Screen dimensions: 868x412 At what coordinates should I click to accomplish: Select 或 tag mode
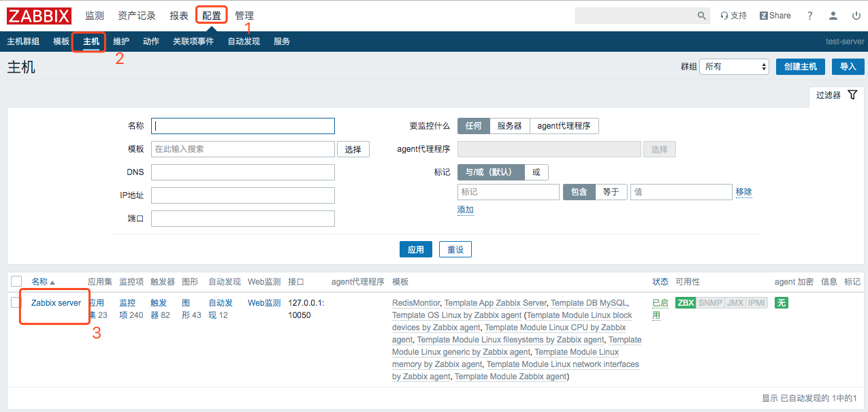(x=536, y=172)
